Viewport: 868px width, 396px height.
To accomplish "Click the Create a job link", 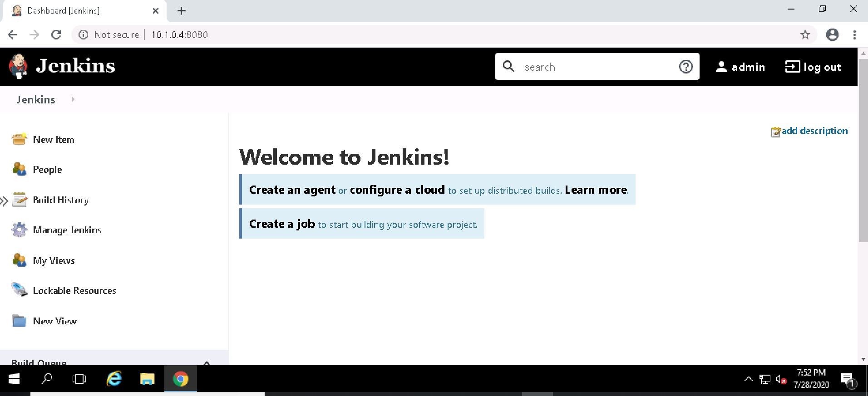I will click(282, 224).
